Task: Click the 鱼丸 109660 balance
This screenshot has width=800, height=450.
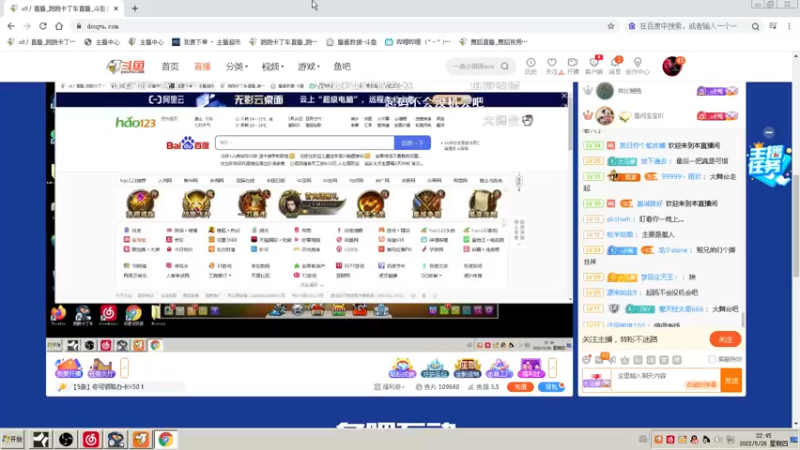Action: [437, 387]
